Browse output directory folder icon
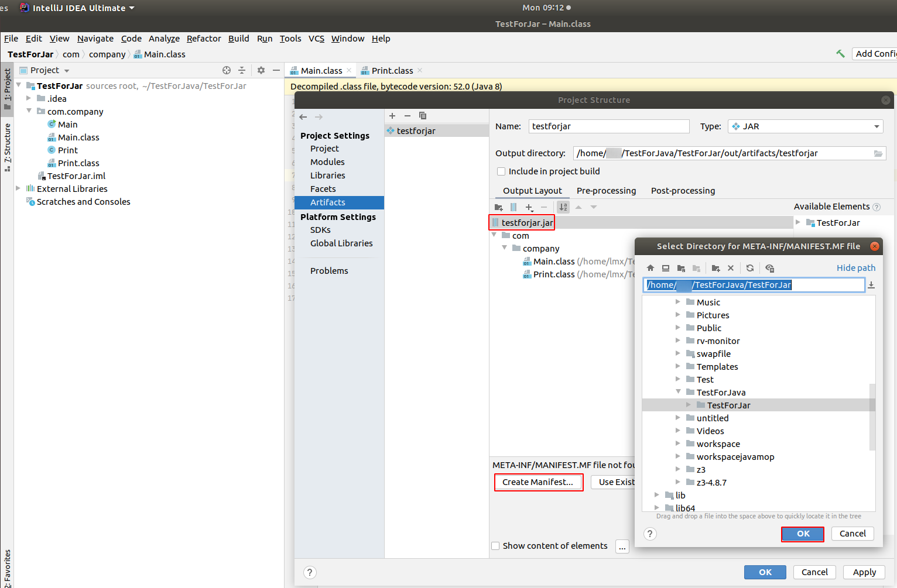The image size is (897, 588). [x=878, y=153]
